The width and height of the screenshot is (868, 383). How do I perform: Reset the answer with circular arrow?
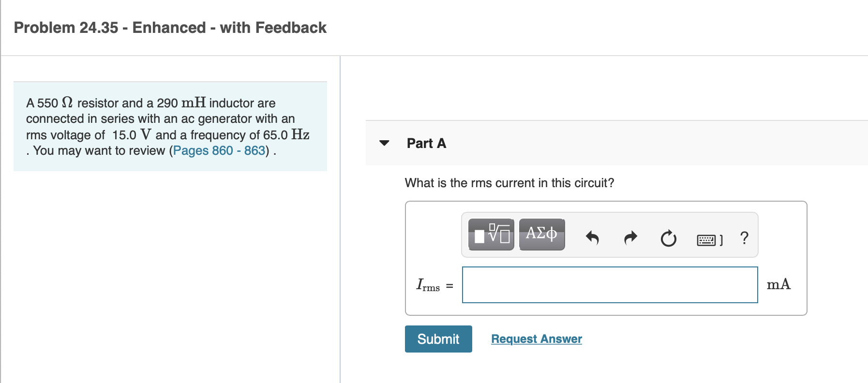[x=668, y=238]
